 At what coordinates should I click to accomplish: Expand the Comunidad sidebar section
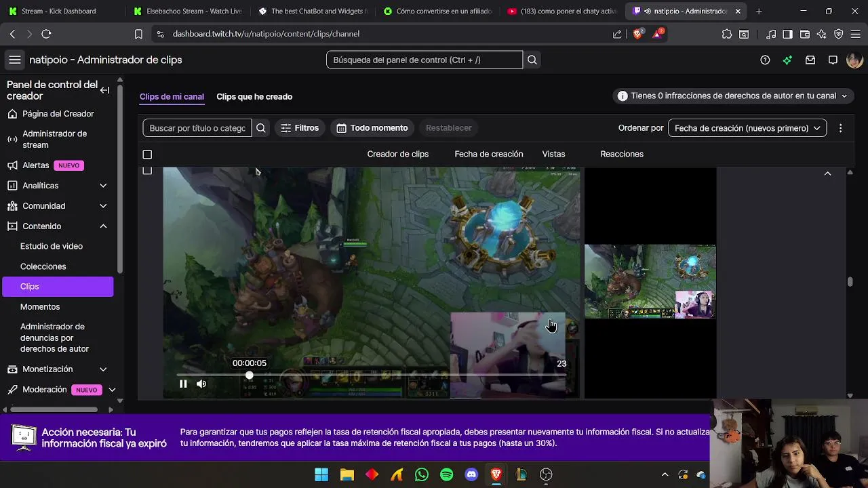[x=103, y=206]
